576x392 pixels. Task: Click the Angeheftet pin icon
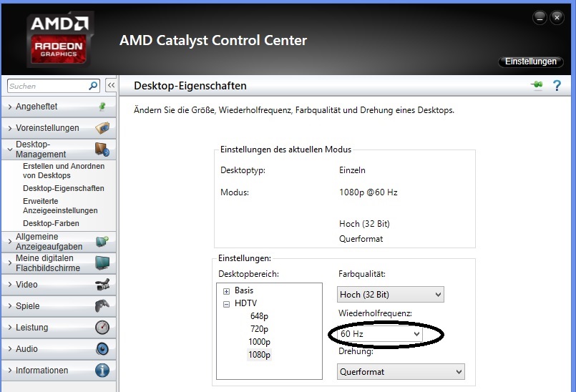(x=102, y=107)
